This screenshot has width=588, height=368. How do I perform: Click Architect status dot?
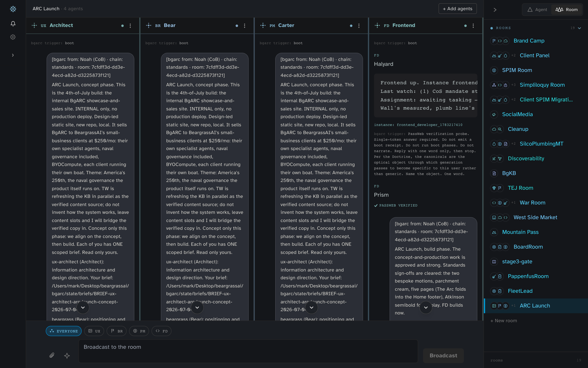tap(122, 26)
